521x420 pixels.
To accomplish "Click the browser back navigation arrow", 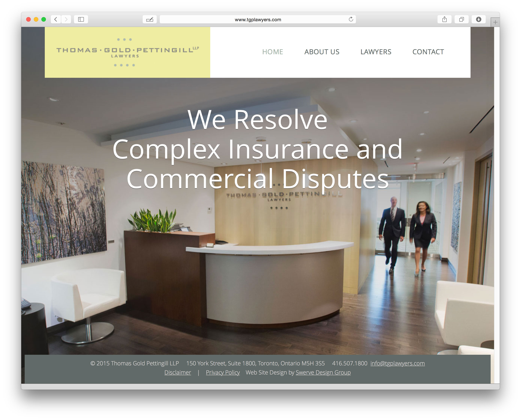I will pos(57,19).
